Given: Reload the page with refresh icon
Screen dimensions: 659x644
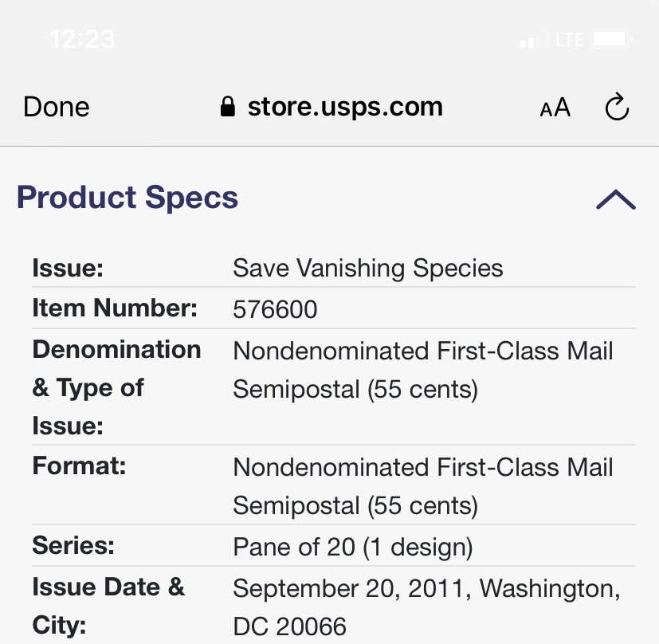Looking at the screenshot, I should pos(617,108).
